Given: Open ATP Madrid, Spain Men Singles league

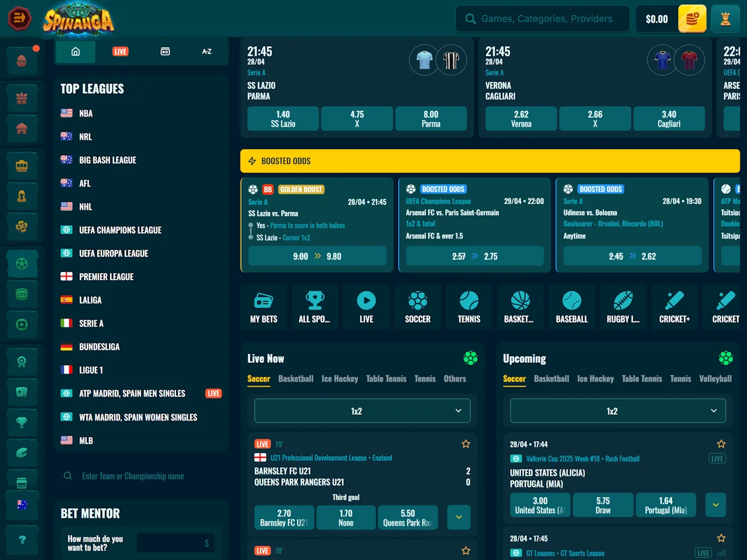Looking at the screenshot, I should [132, 393].
